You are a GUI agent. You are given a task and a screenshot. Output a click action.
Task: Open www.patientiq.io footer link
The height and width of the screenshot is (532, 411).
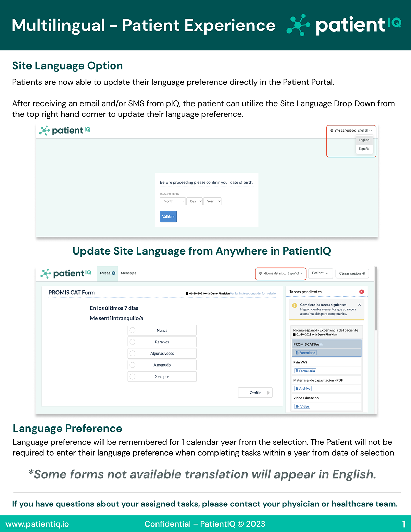(x=37, y=524)
